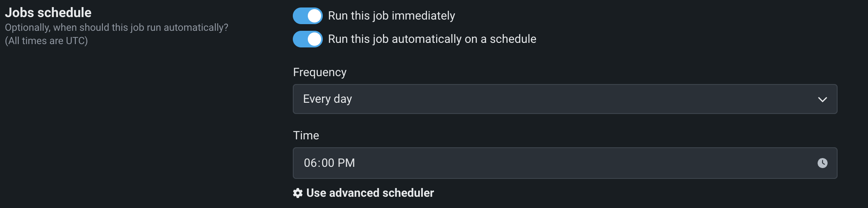This screenshot has height=208, width=868.
Task: Click the "Run this job immediately" label text
Action: [391, 16]
